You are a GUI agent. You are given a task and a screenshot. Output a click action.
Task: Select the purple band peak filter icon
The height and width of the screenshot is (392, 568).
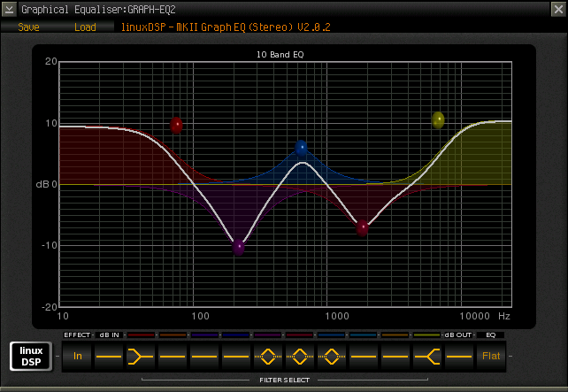pyautogui.click(x=268, y=357)
